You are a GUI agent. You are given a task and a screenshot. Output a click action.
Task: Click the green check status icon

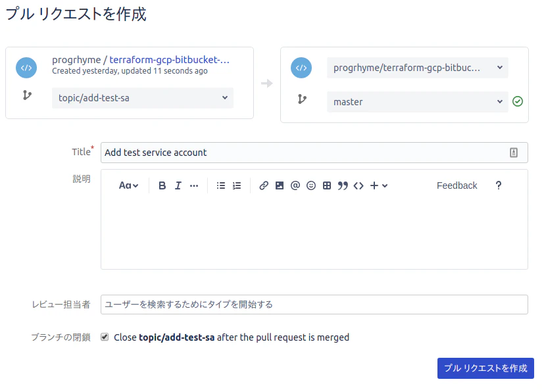[518, 101]
